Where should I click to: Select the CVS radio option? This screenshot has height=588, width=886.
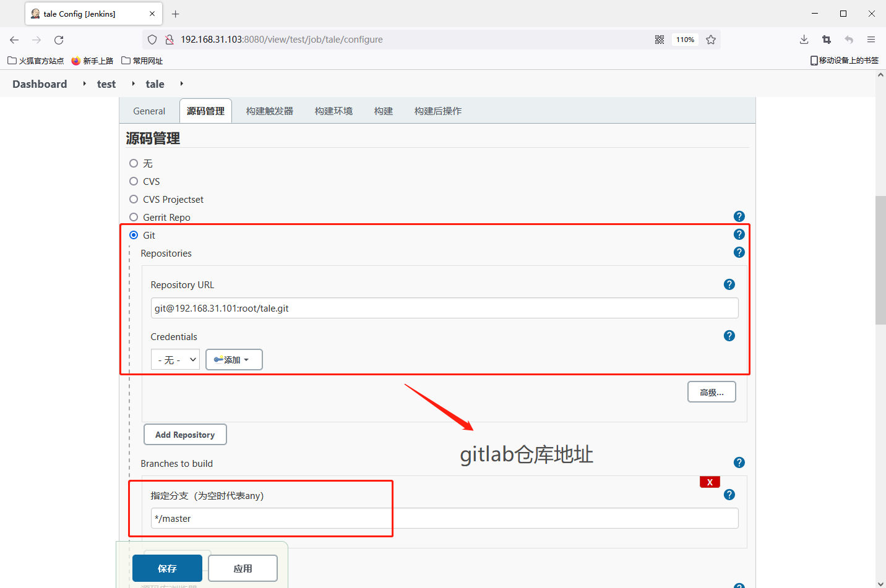(134, 181)
